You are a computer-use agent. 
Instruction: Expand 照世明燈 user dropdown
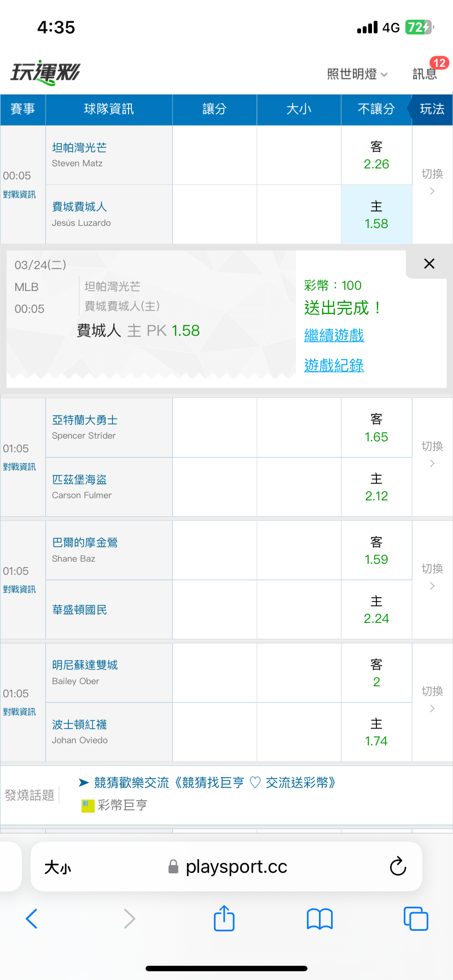tap(357, 74)
